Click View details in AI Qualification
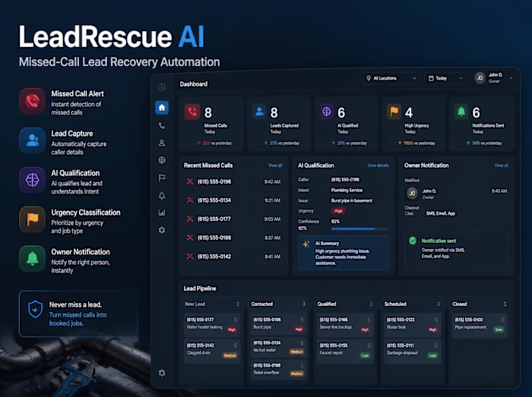Screen dimensions: 532x397 coord(378,165)
